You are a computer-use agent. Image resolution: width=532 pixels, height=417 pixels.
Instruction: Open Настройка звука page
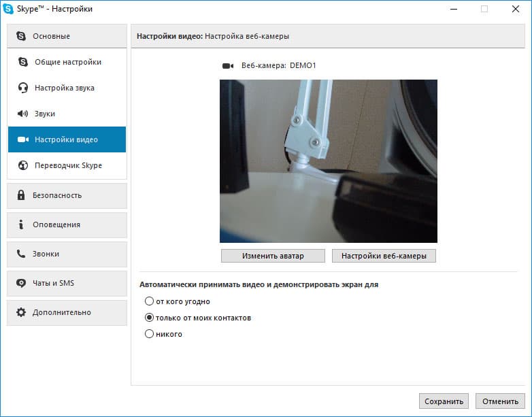pyautogui.click(x=67, y=88)
